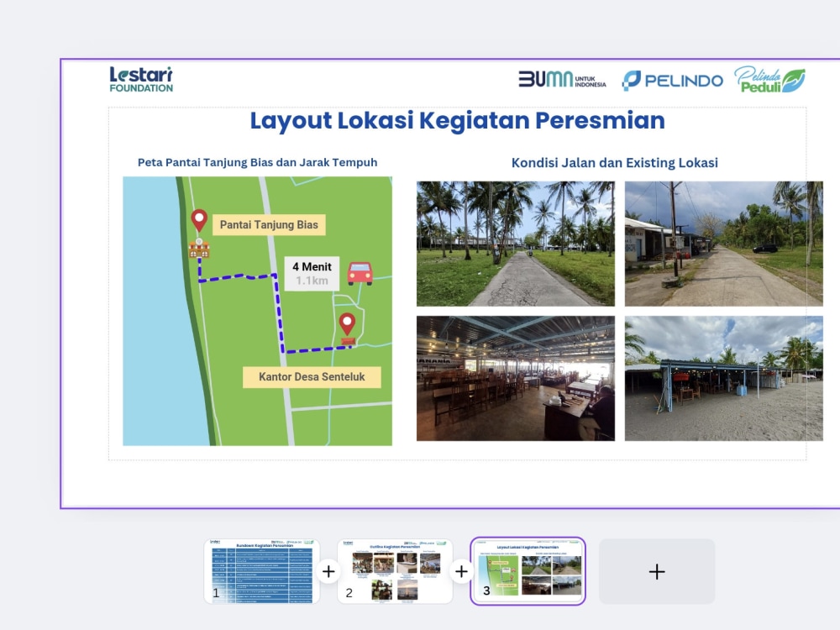Select page 2 thumbnail Outline Kegiatan
Image resolution: width=840 pixels, height=630 pixels.
(396, 571)
